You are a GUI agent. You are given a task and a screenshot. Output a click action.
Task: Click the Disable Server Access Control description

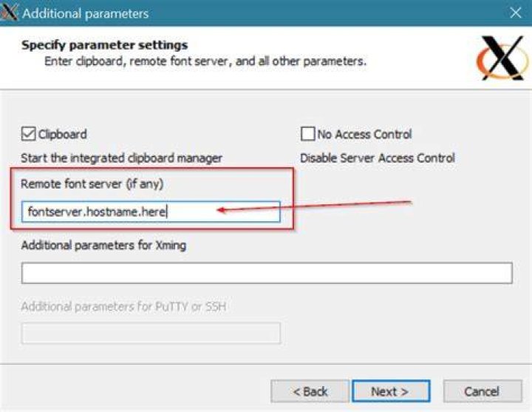tap(378, 158)
